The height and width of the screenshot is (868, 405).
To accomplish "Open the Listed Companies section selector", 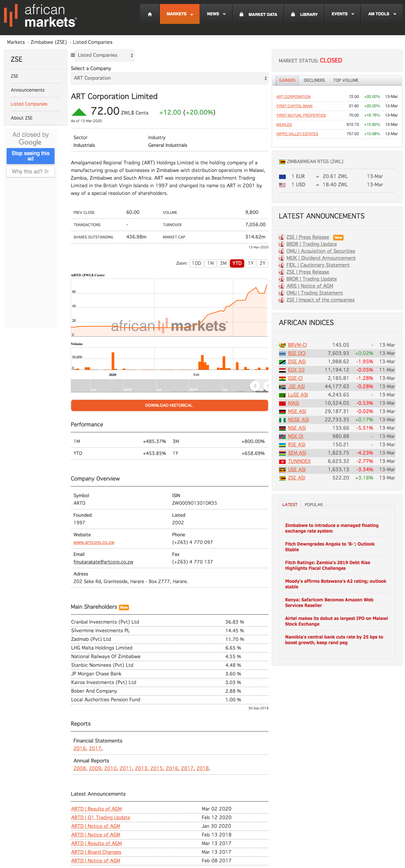I will click(x=105, y=55).
